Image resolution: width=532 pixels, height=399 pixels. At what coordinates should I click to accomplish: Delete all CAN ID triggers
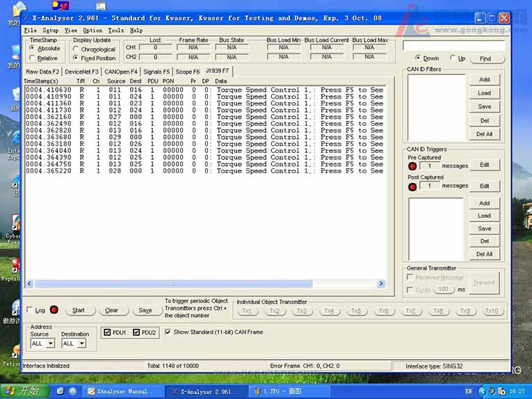[x=485, y=254]
